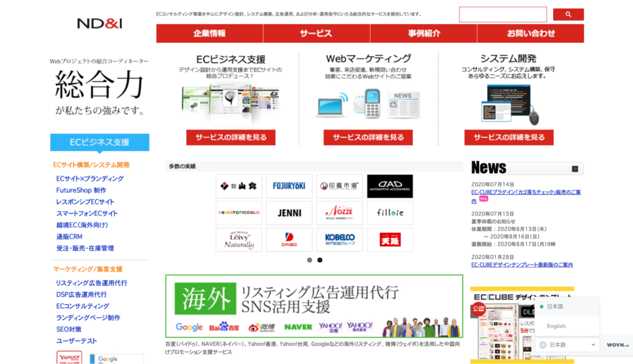Screen dimensions: 633x364
Task: Select the KOBELCO logo tile
Action: 339,239
